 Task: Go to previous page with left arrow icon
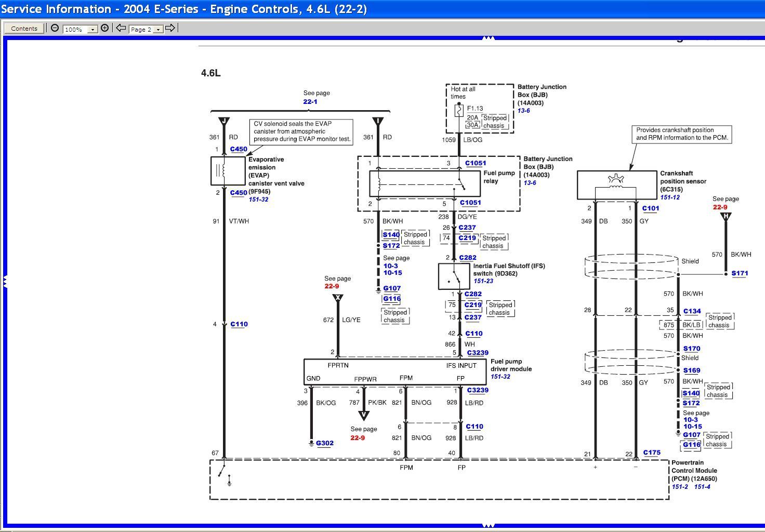(x=121, y=29)
